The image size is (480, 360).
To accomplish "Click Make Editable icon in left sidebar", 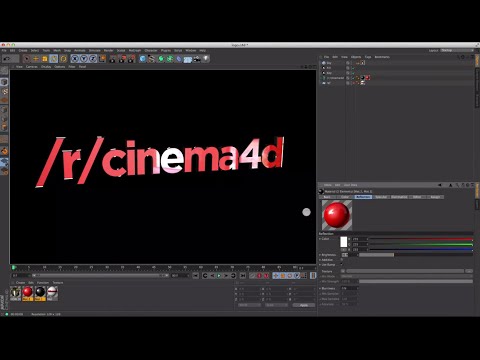I will pos(4,70).
